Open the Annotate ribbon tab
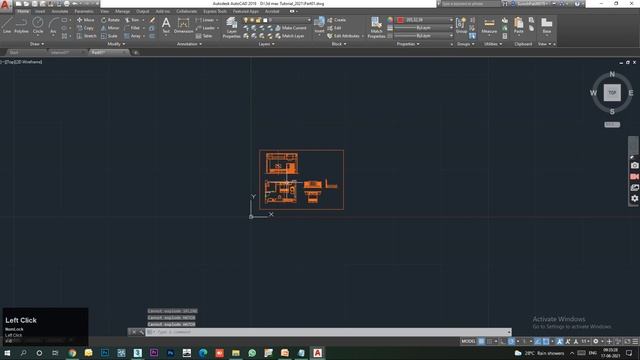 (60, 11)
